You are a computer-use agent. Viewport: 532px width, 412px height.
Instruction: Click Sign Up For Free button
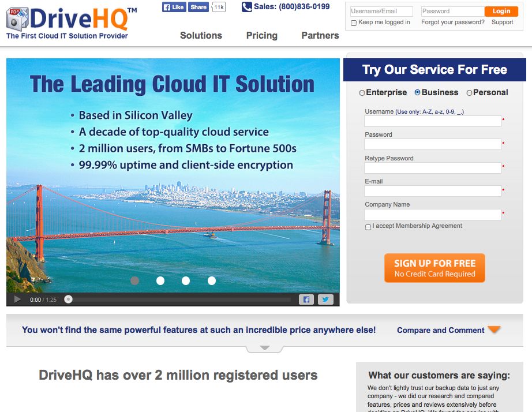[x=434, y=268]
